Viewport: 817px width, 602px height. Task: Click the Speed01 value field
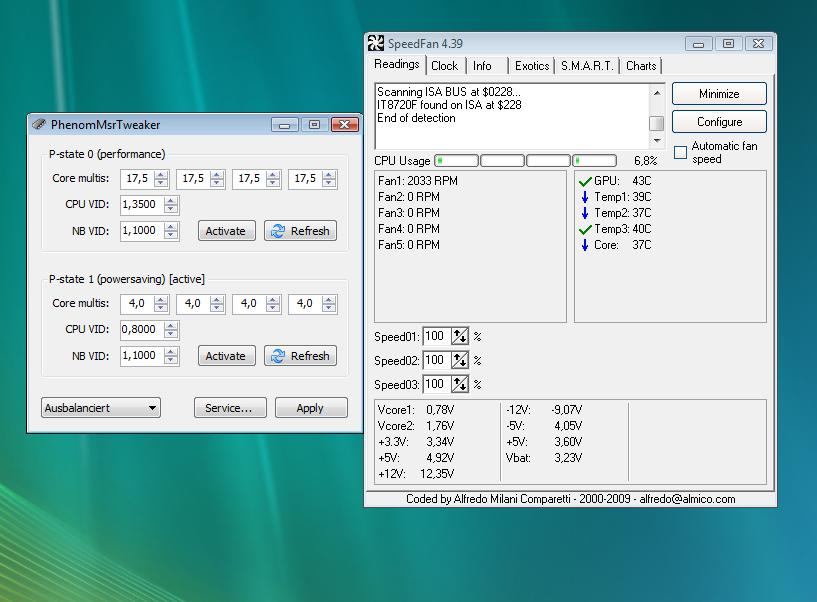pos(437,337)
